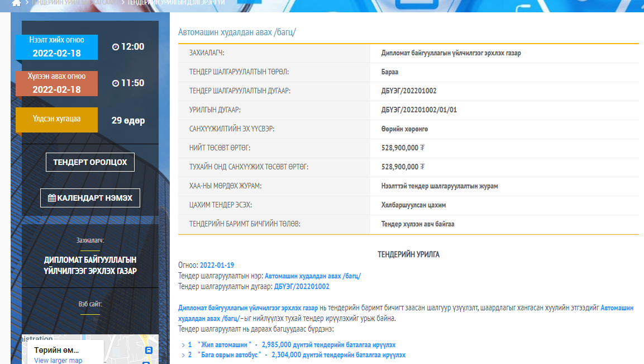Click the clock icon beside 11:50
The image size is (644, 364).
pyautogui.click(x=116, y=83)
